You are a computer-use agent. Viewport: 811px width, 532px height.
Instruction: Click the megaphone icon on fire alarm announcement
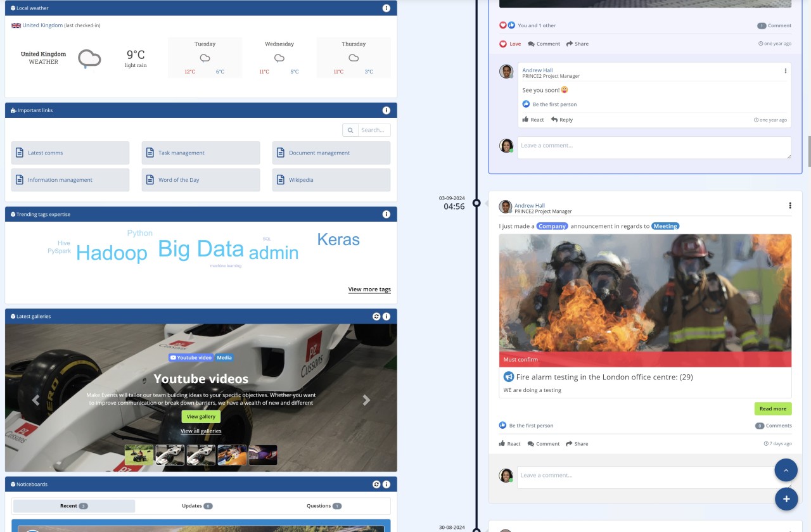click(508, 376)
